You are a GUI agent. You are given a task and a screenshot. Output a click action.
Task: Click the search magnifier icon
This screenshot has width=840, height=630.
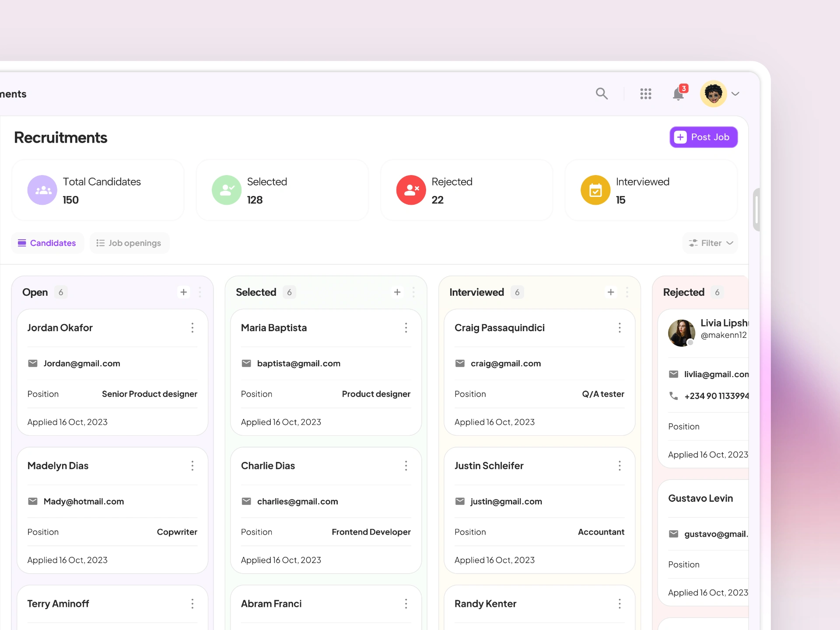click(x=602, y=94)
